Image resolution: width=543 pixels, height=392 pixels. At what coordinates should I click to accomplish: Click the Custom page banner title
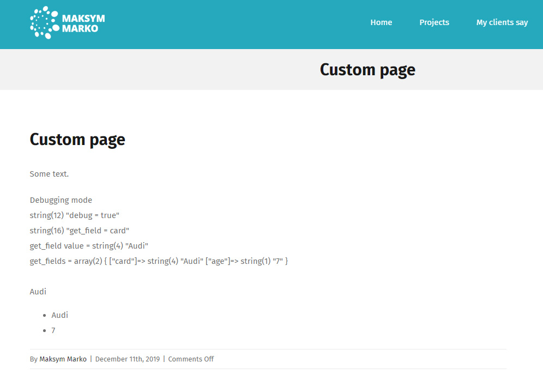[x=367, y=70]
